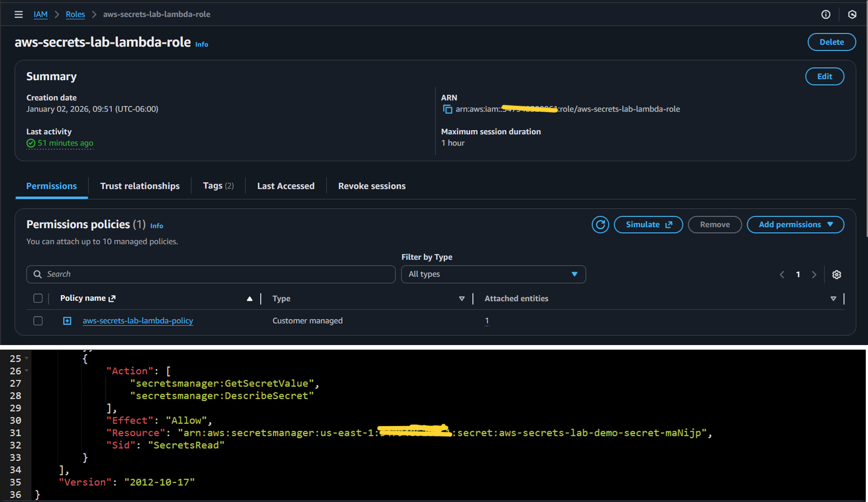868x502 pixels.
Task: Copy the role ARN using the copy icon
Action: click(x=447, y=109)
